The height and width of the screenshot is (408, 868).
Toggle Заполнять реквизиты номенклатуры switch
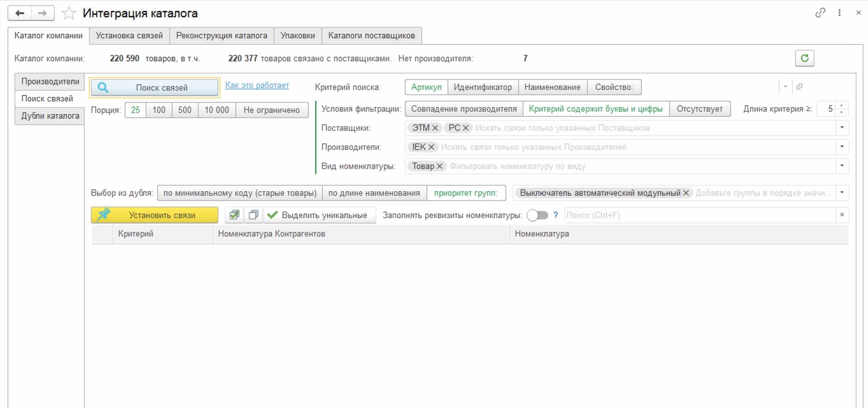point(537,215)
